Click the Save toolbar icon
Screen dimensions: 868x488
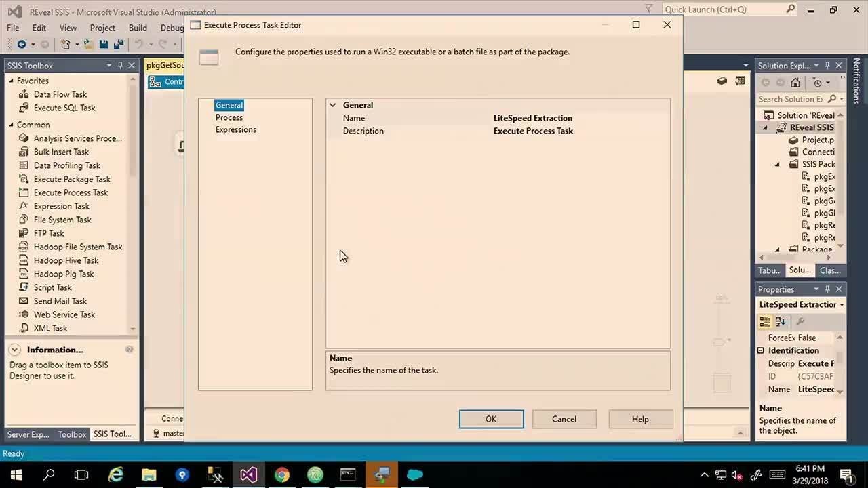click(104, 44)
